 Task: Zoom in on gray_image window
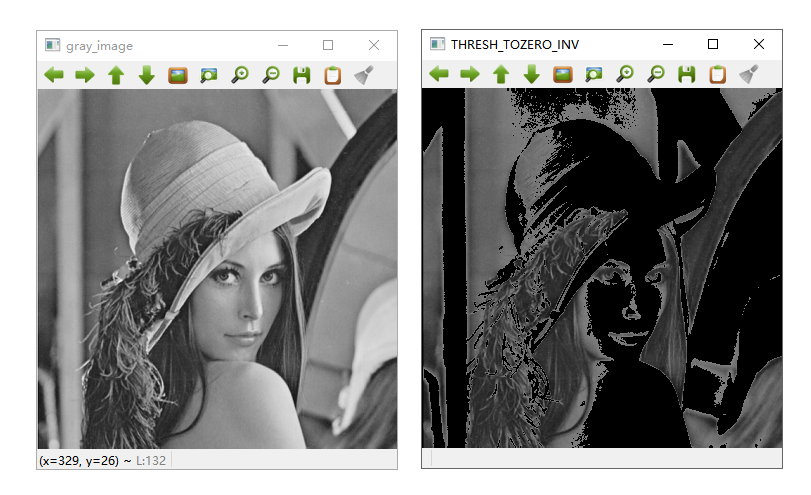(x=240, y=75)
